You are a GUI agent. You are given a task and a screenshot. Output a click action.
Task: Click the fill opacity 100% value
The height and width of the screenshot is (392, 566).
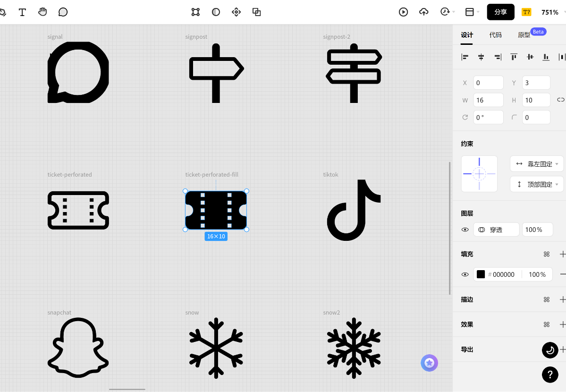[537, 274]
